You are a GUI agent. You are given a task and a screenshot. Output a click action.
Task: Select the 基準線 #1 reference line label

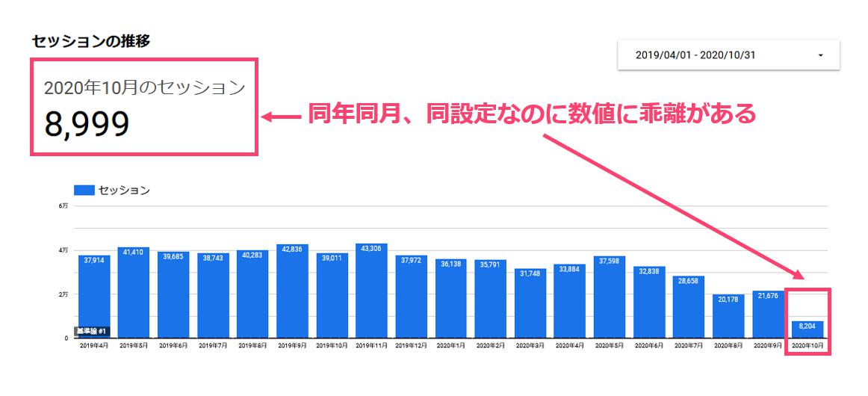91,331
